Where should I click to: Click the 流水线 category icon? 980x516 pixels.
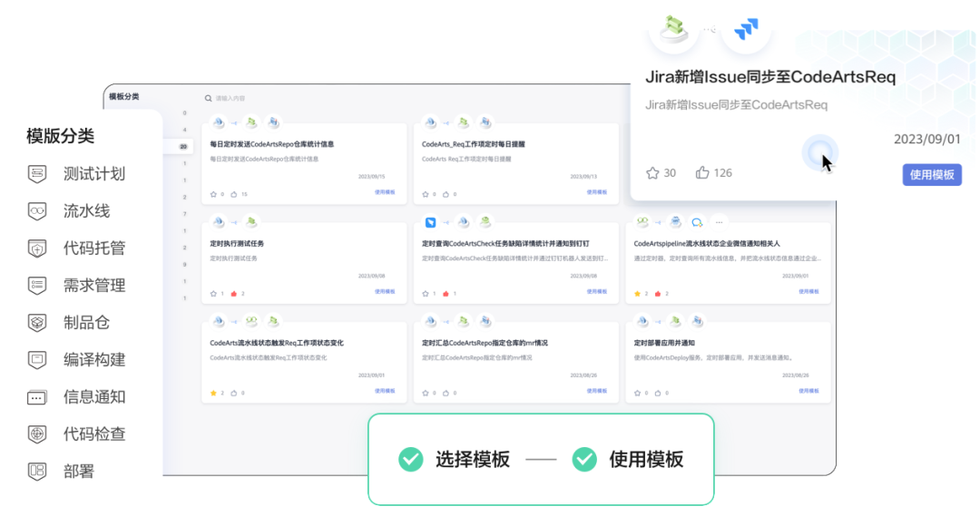(x=37, y=211)
